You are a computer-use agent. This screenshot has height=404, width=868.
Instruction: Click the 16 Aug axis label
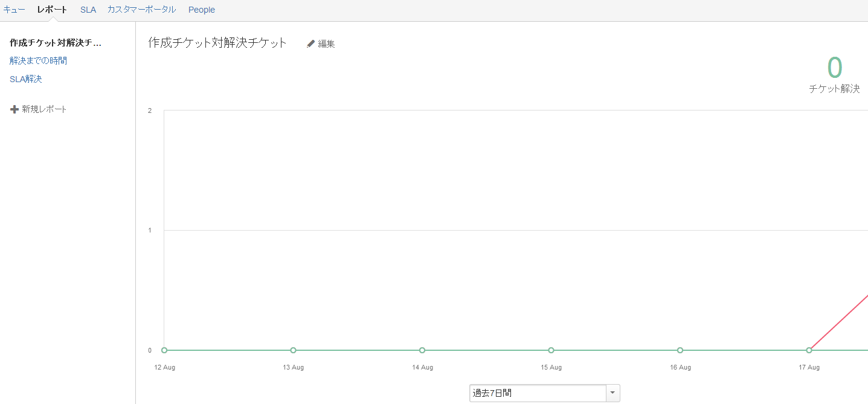(x=680, y=367)
